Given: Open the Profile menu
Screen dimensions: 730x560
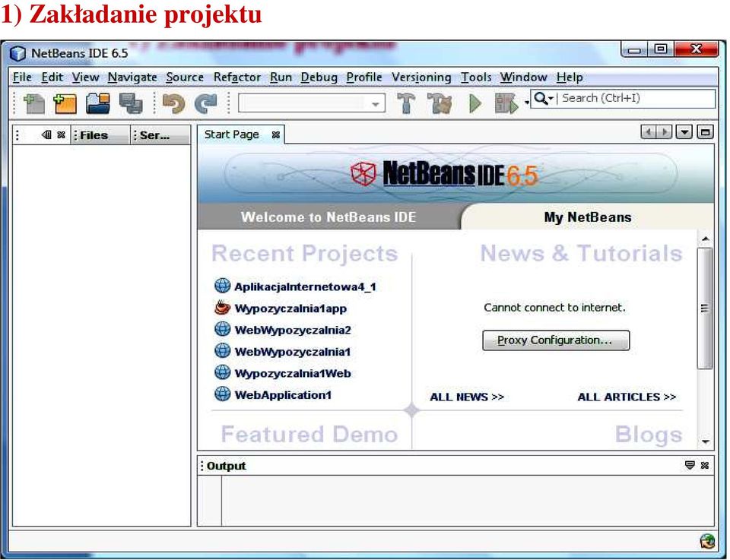Looking at the screenshot, I should pyautogui.click(x=364, y=78).
